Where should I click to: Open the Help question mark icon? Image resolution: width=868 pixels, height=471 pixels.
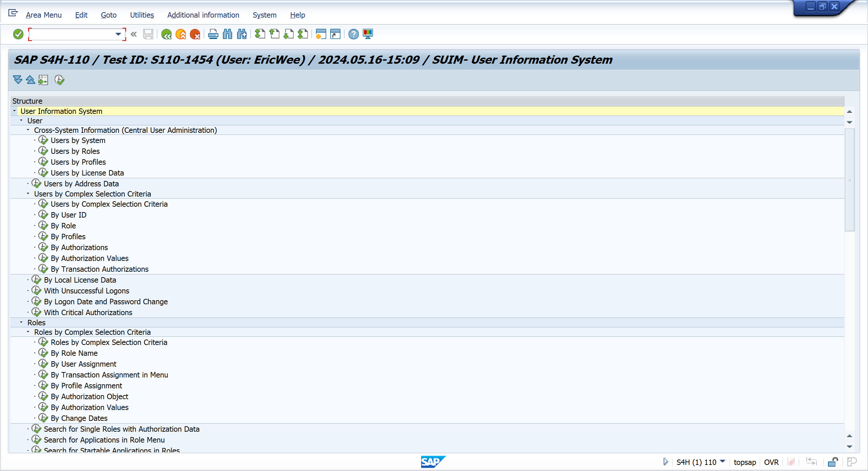tap(353, 34)
